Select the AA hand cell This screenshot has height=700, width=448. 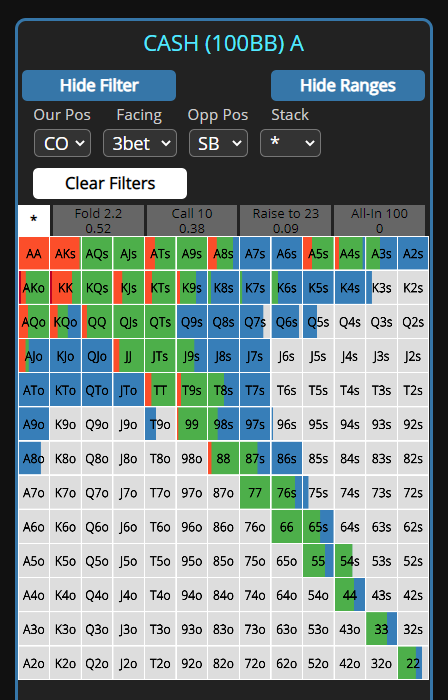(x=34, y=254)
